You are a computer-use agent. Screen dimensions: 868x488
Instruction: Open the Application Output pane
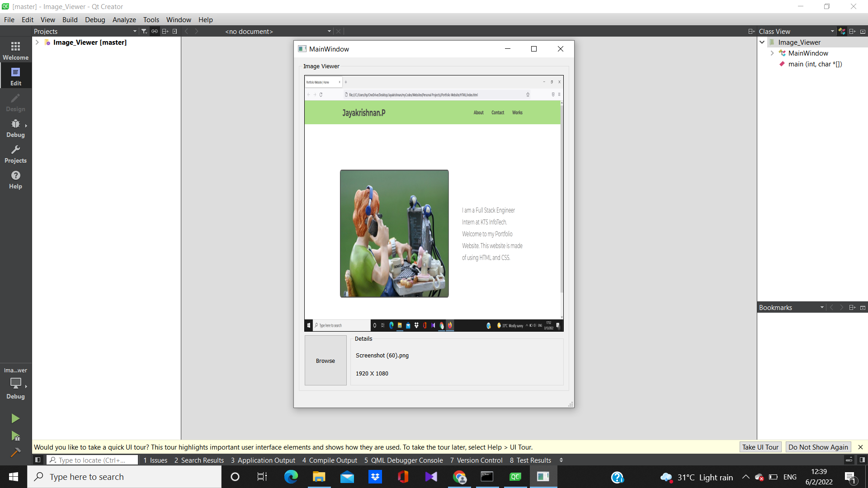[x=263, y=460]
